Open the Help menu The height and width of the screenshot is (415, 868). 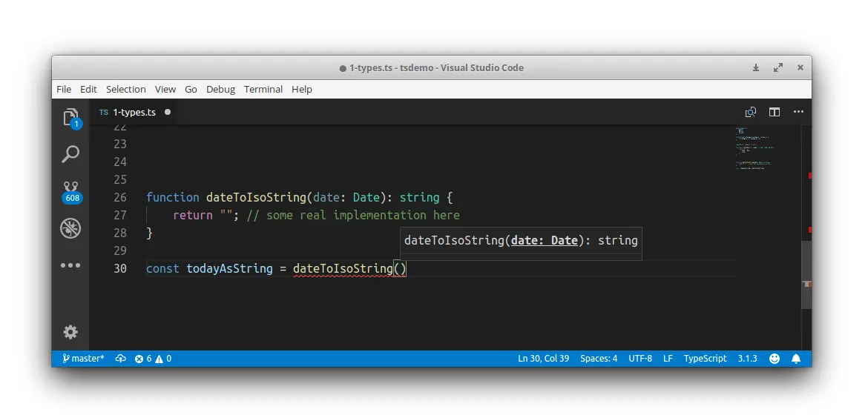pyautogui.click(x=302, y=89)
